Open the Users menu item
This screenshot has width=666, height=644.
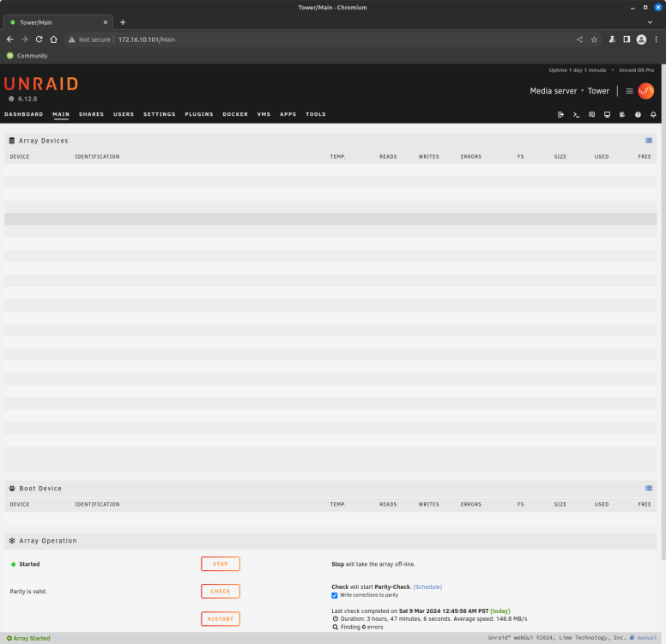124,114
